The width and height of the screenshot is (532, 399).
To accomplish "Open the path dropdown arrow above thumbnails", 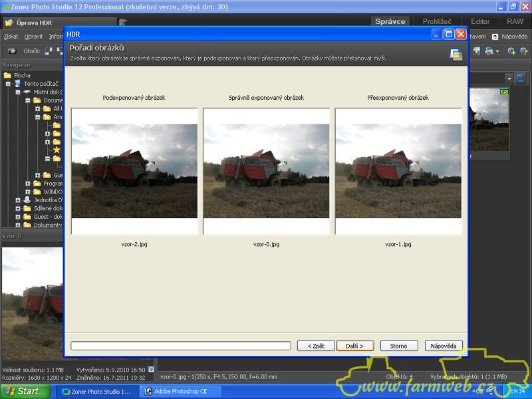I will [x=509, y=78].
